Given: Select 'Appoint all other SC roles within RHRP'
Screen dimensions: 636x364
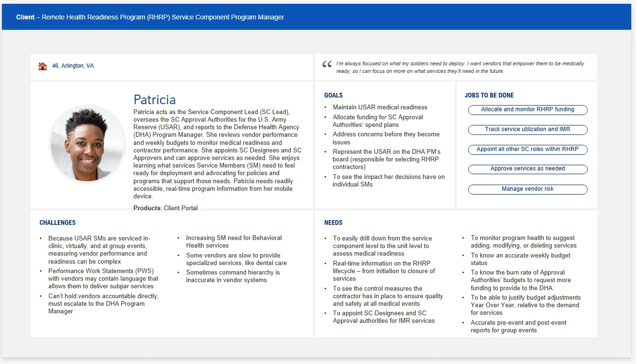Looking at the screenshot, I should (x=527, y=150).
